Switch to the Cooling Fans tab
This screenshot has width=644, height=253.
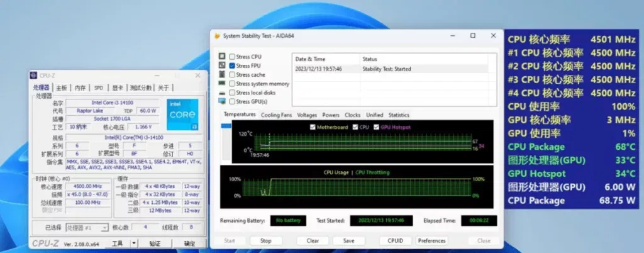point(276,115)
